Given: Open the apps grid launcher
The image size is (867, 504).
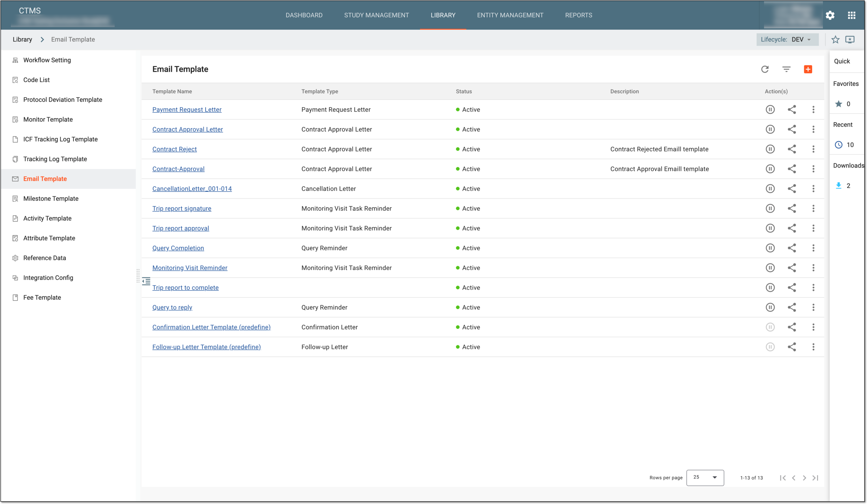Looking at the screenshot, I should click(851, 15).
